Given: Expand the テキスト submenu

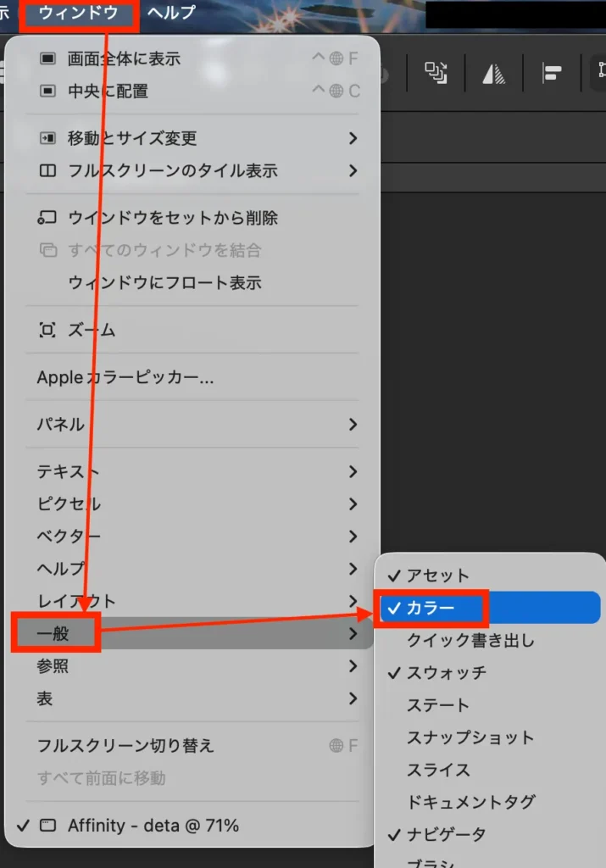Looking at the screenshot, I should pos(192,471).
